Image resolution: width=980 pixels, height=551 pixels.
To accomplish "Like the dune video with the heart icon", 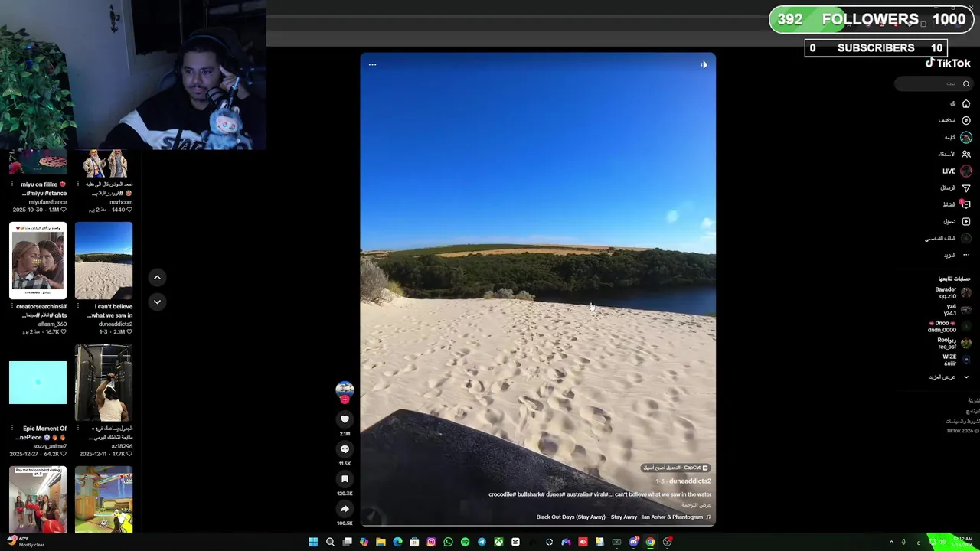I will click(345, 419).
